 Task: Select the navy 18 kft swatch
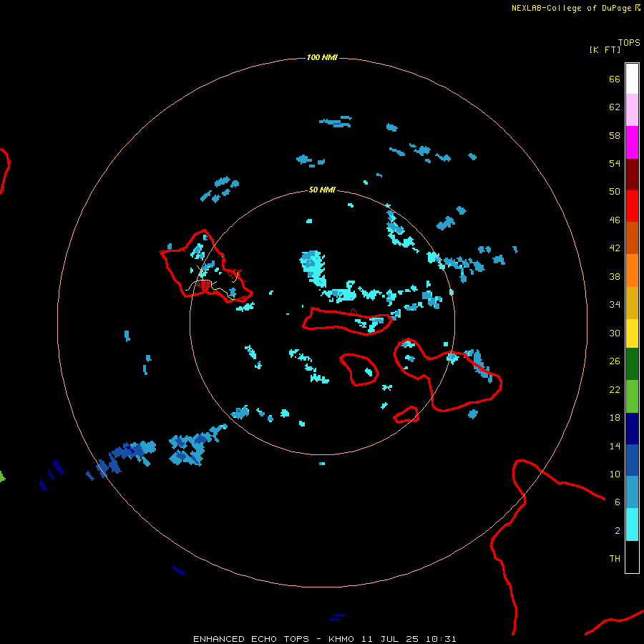click(x=632, y=429)
